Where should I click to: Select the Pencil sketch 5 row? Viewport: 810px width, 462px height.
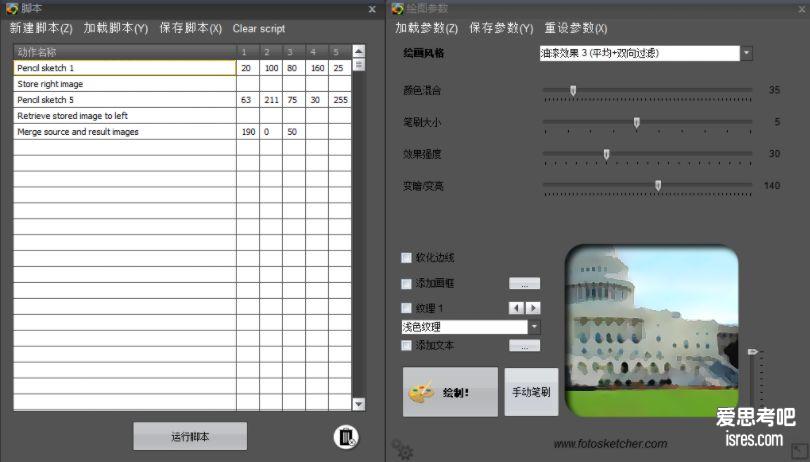click(x=182, y=100)
